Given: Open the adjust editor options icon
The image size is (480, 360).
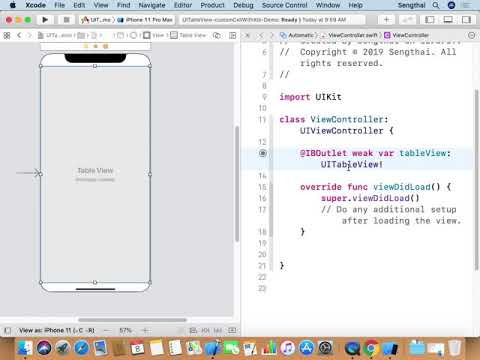Looking at the screenshot, I should (217, 35).
